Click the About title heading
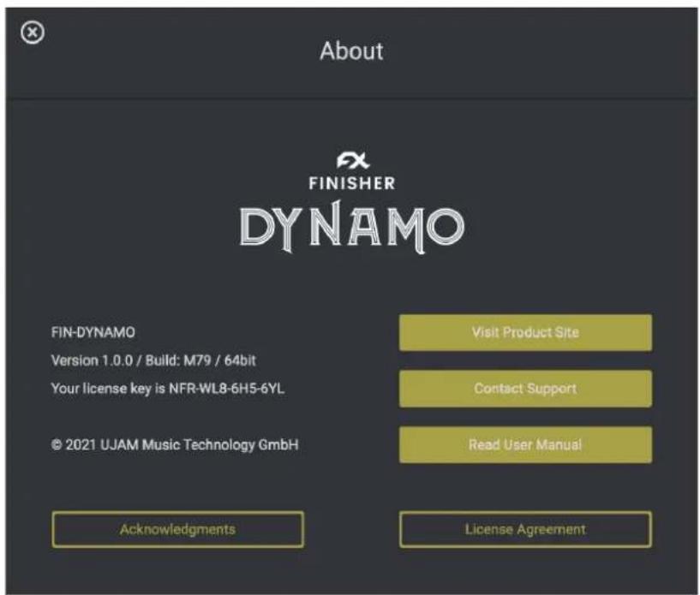 352,51
